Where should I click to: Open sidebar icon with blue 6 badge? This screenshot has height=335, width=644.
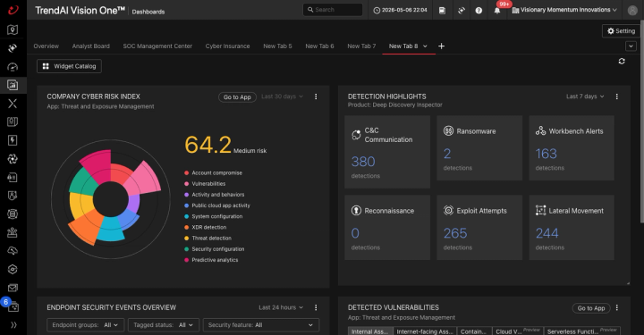pos(13,306)
